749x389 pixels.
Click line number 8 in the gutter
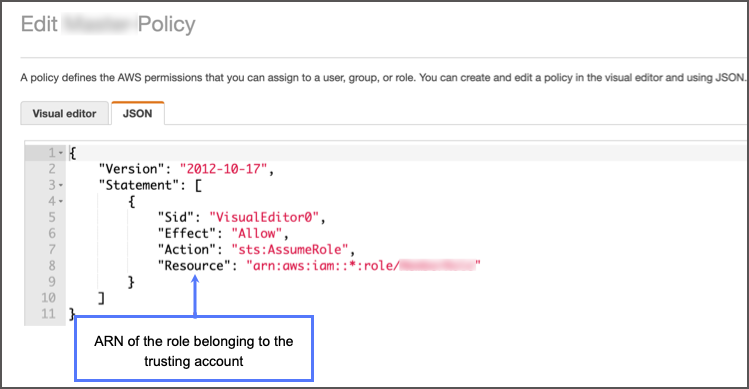52,266
